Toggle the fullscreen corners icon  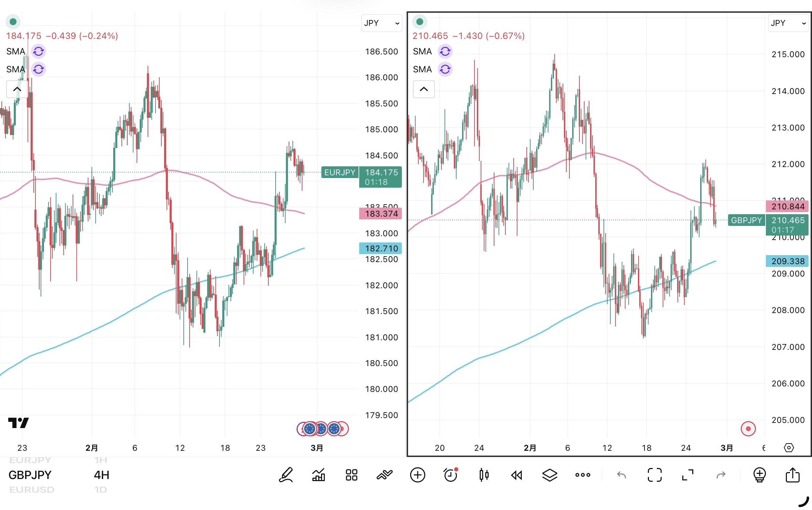click(x=654, y=475)
